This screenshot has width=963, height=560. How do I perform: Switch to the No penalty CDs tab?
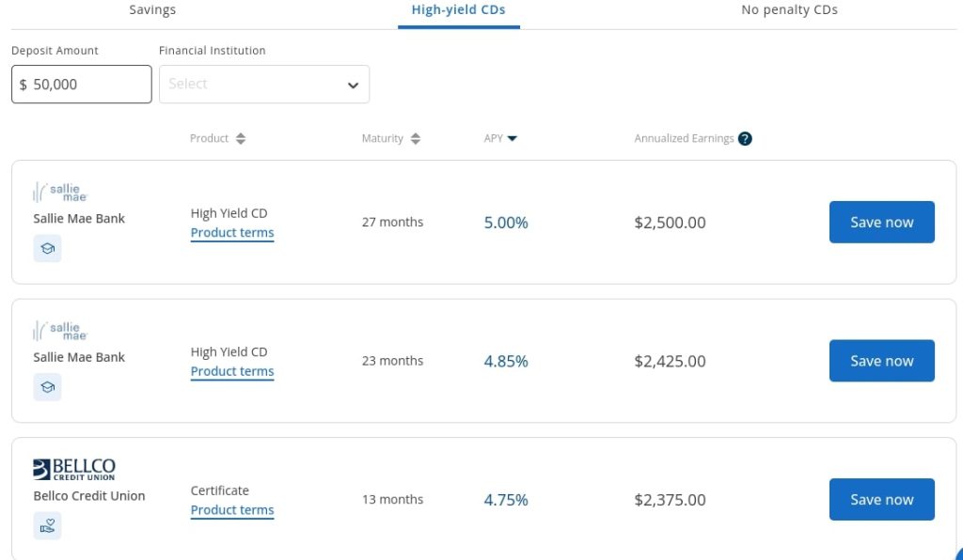[789, 10]
